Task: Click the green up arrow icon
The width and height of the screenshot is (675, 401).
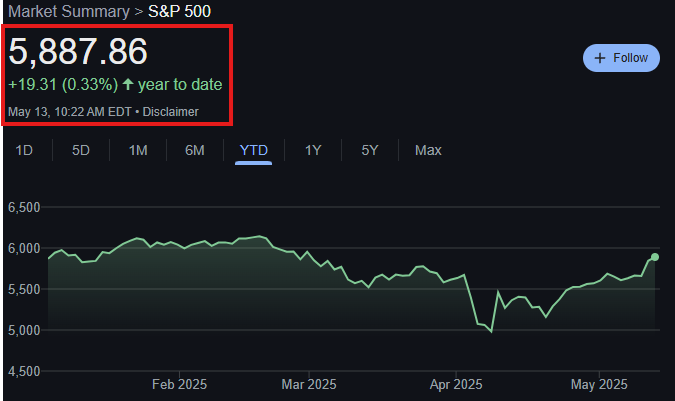Action: click(128, 84)
